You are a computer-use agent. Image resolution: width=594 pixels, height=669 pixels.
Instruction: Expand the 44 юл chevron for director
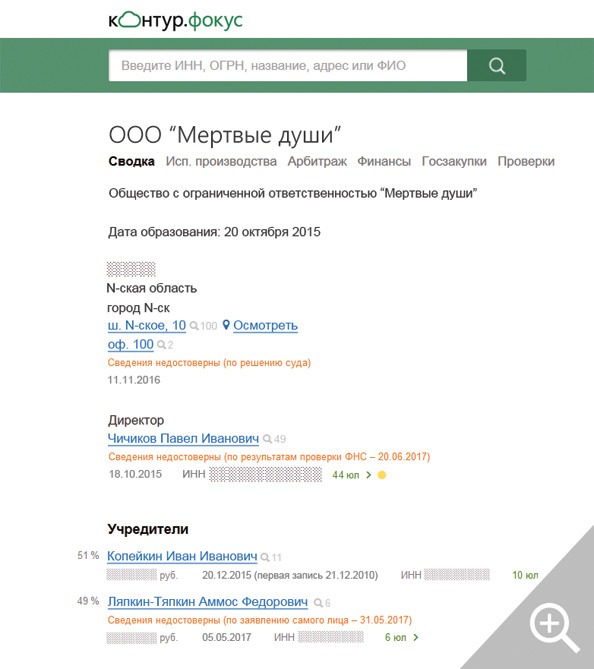(x=369, y=475)
